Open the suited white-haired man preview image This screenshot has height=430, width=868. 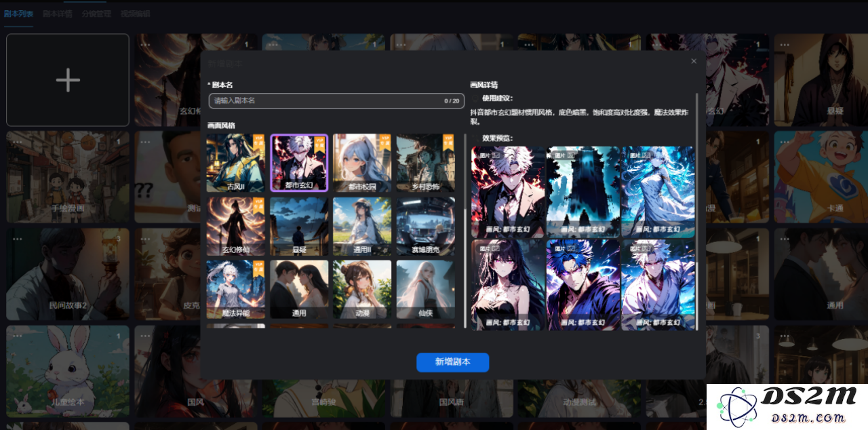tap(508, 192)
